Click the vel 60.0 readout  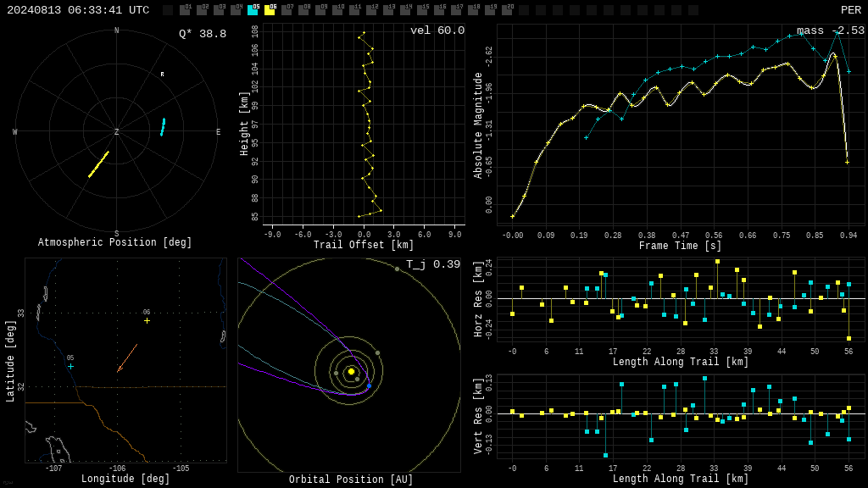[x=437, y=30]
